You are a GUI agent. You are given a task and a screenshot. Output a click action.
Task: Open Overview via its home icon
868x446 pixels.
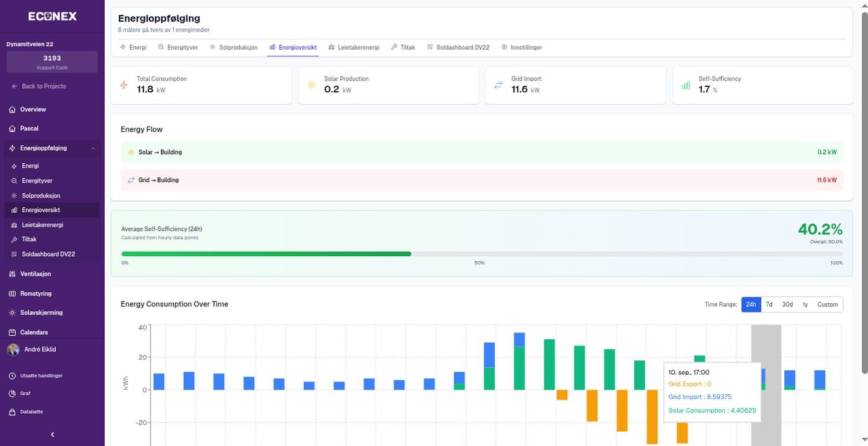point(12,109)
